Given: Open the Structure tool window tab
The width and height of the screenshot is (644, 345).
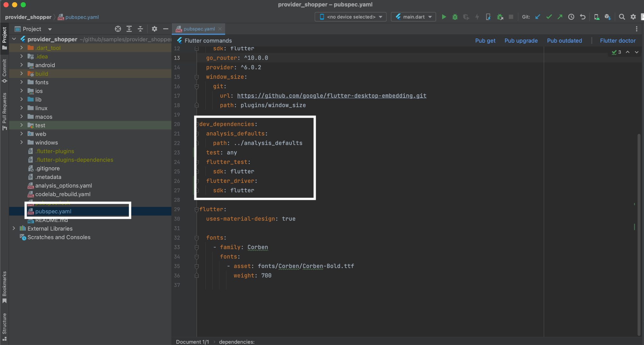Looking at the screenshot, I should pyautogui.click(x=4, y=327).
